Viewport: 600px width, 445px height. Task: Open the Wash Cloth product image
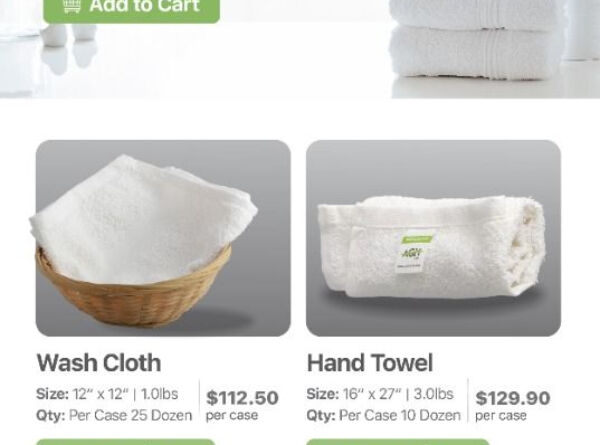click(x=163, y=238)
